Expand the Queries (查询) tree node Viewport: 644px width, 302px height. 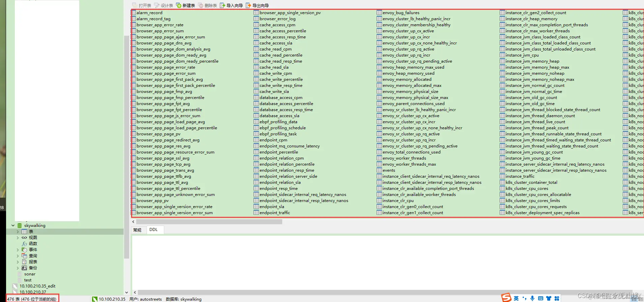point(18,256)
